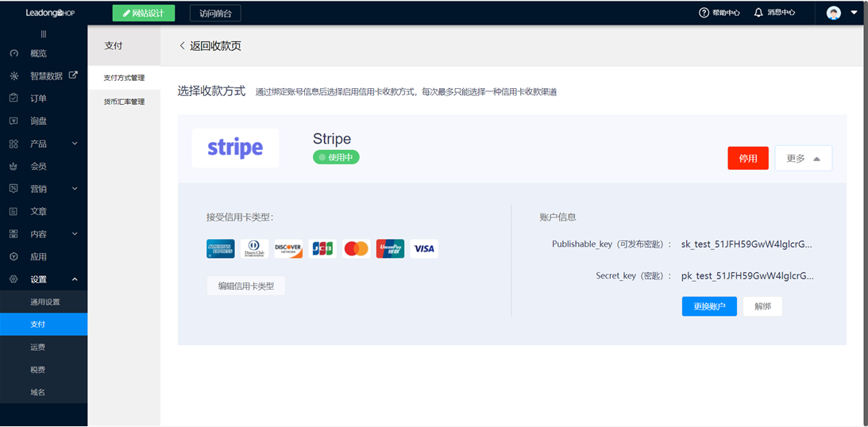Click the JCB card icon
The height and width of the screenshot is (427, 868).
click(322, 248)
